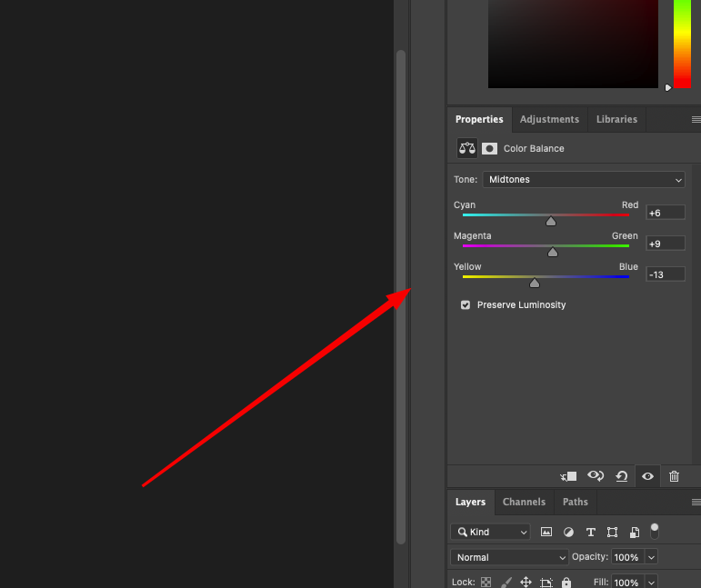Lock transparent pixels icon

pos(486,583)
